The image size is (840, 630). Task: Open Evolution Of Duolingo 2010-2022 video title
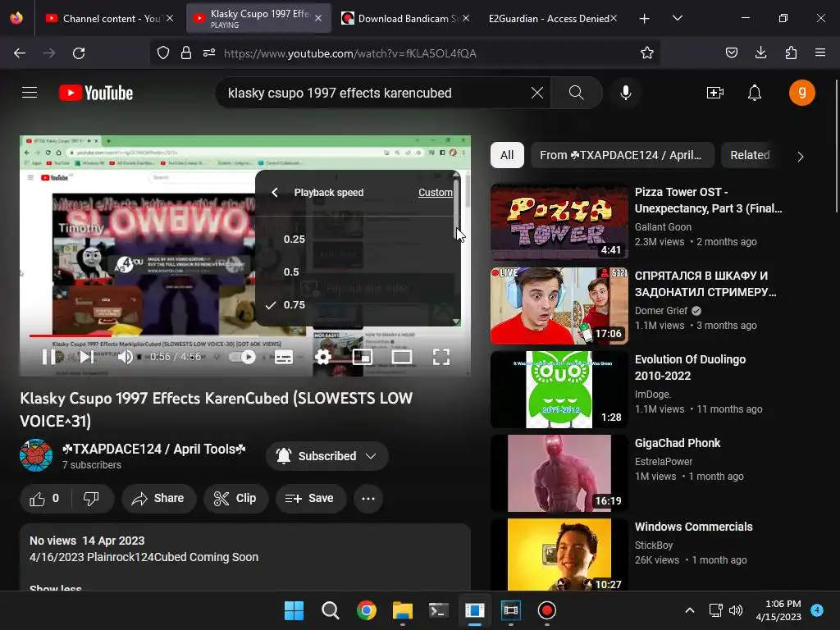click(690, 367)
